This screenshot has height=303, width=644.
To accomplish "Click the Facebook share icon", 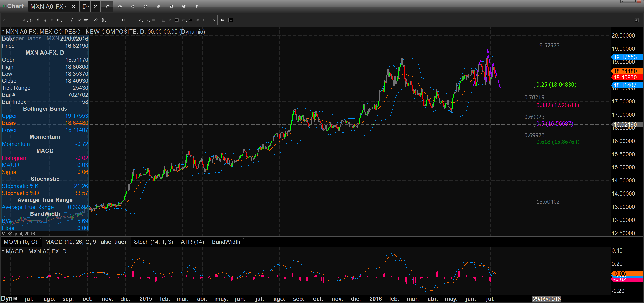I will [197, 7].
